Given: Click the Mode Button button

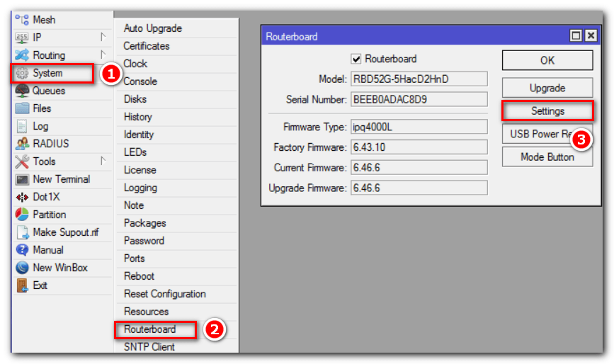Looking at the screenshot, I should point(547,157).
